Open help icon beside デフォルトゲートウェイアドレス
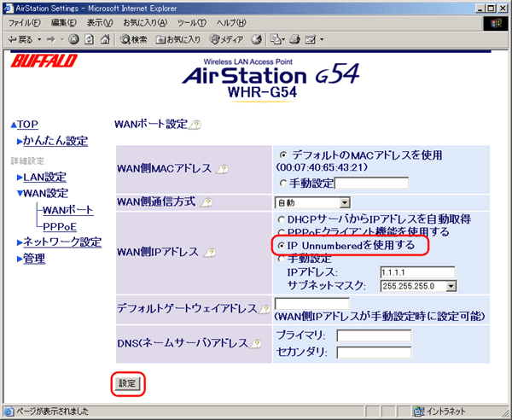 coord(265,309)
